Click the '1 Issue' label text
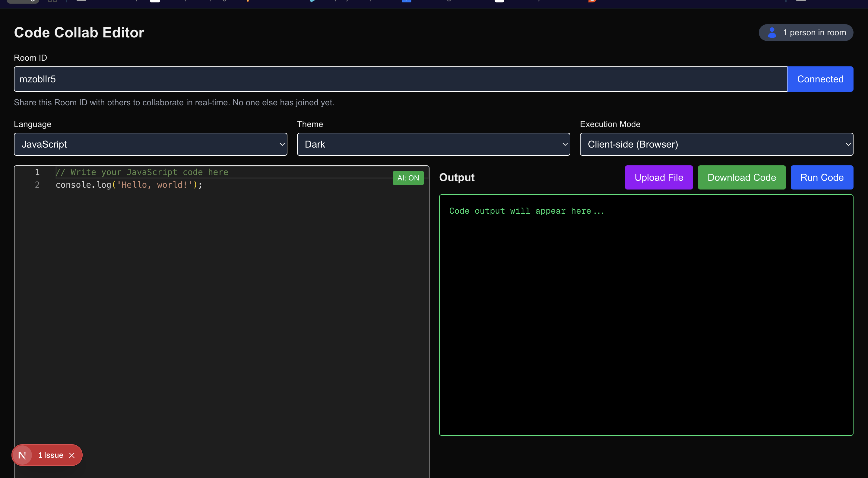Viewport: 868px width, 478px height. tap(51, 455)
